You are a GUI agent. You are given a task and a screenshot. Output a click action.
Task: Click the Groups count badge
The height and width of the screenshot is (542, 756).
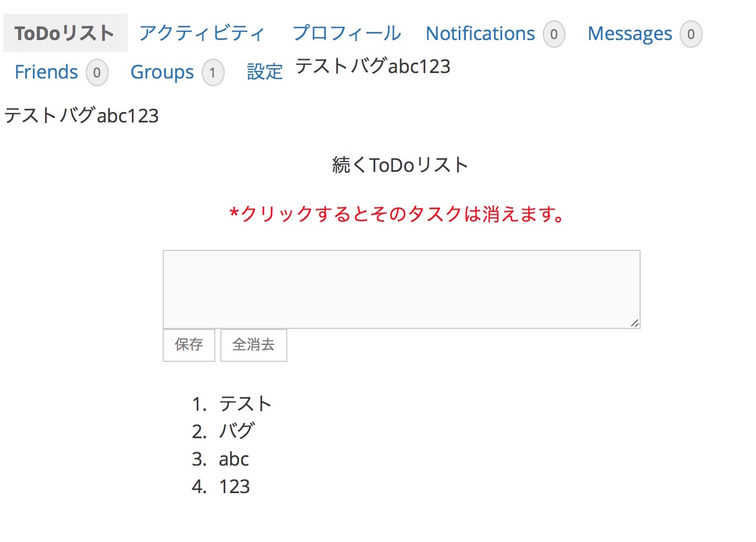213,72
